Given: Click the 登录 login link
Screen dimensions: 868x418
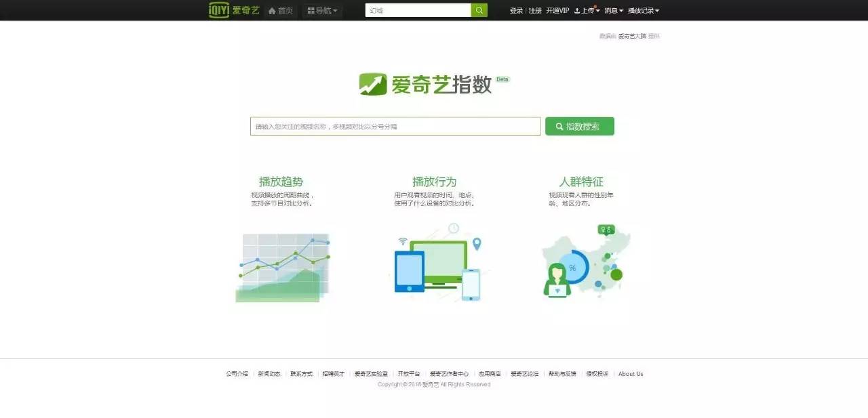Looking at the screenshot, I should click(x=516, y=11).
